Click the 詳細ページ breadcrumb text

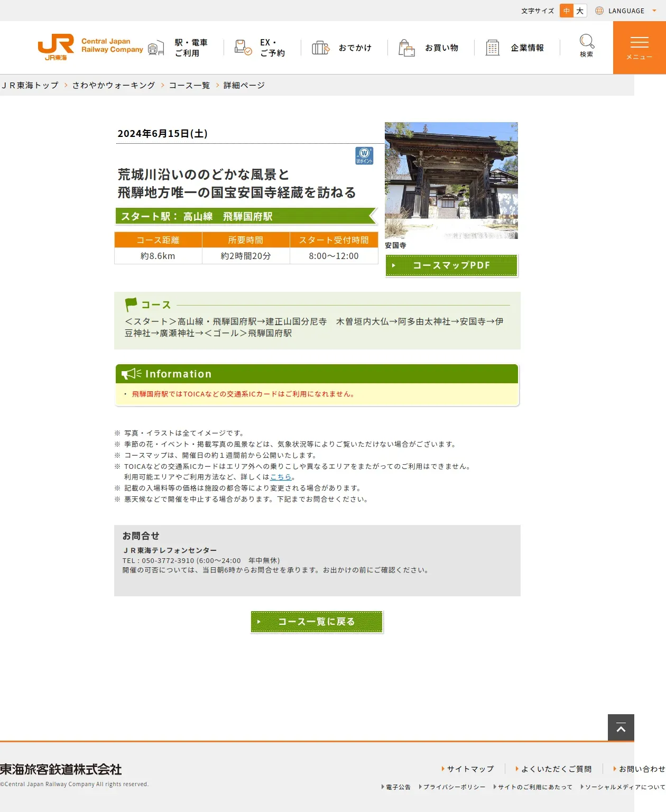[x=244, y=85]
